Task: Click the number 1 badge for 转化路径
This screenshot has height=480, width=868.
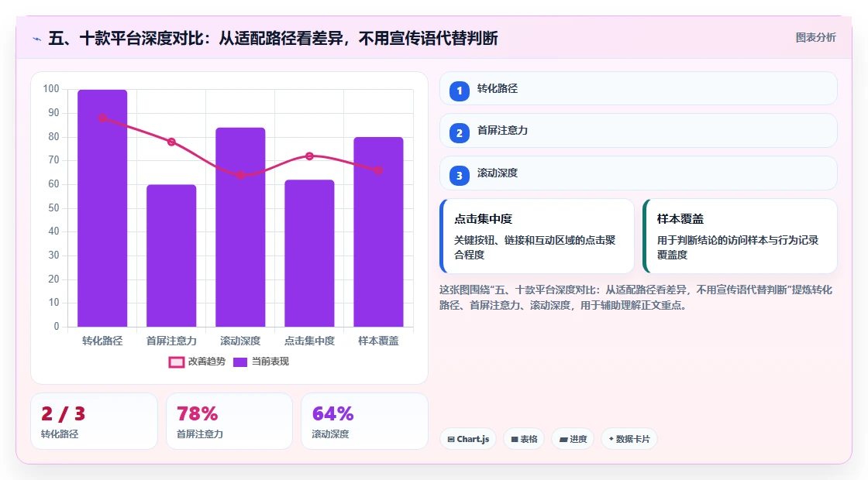Action: 459,91
